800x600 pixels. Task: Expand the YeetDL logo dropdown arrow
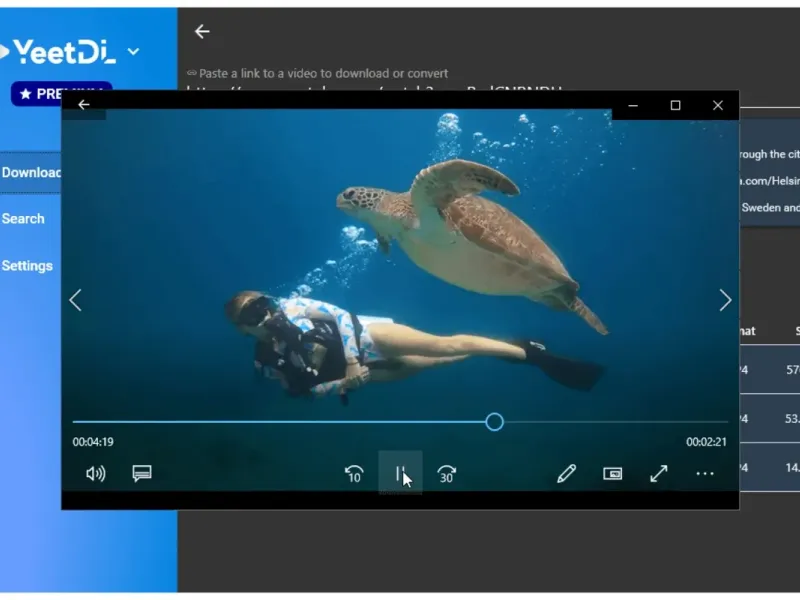click(133, 52)
